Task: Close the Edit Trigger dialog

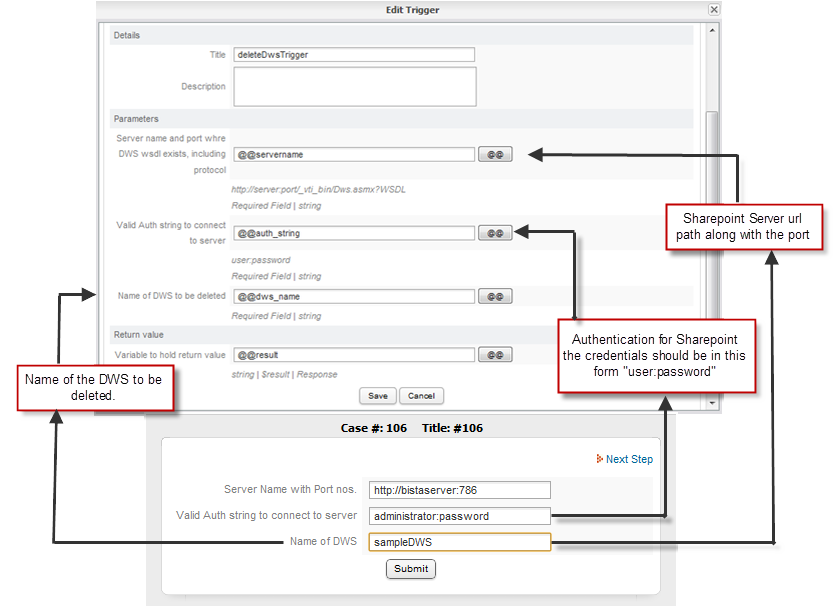Action: tap(713, 9)
